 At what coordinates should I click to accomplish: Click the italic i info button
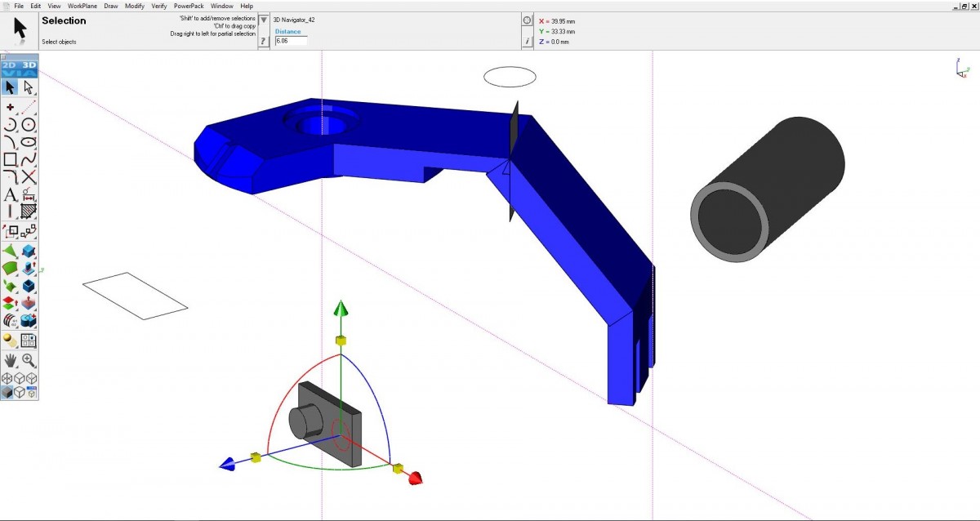point(527,41)
